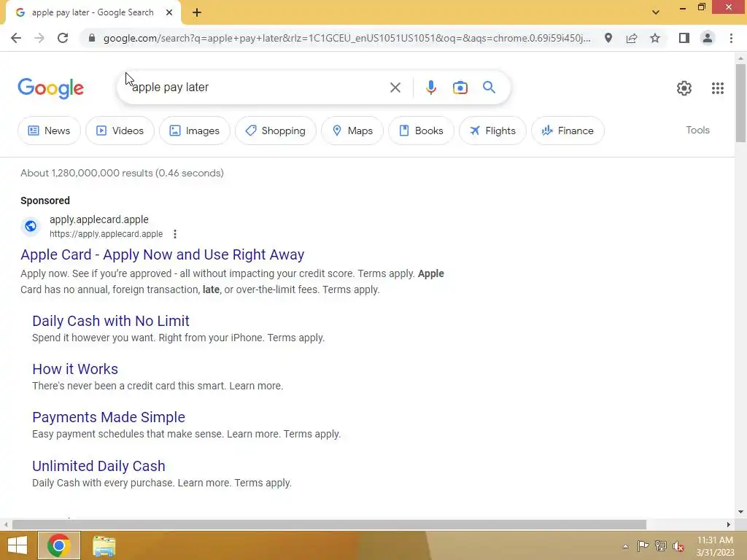This screenshot has height=560, width=747.
Task: View site information via lock icon
Action: [92, 38]
